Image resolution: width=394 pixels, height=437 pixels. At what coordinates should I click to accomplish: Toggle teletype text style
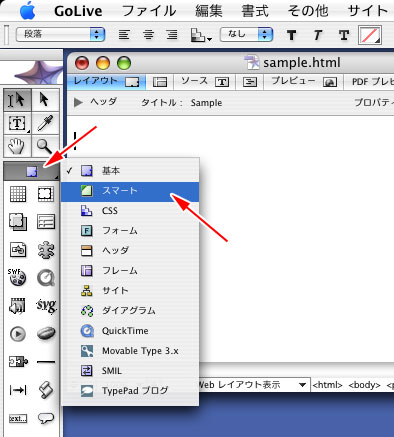tap(344, 35)
